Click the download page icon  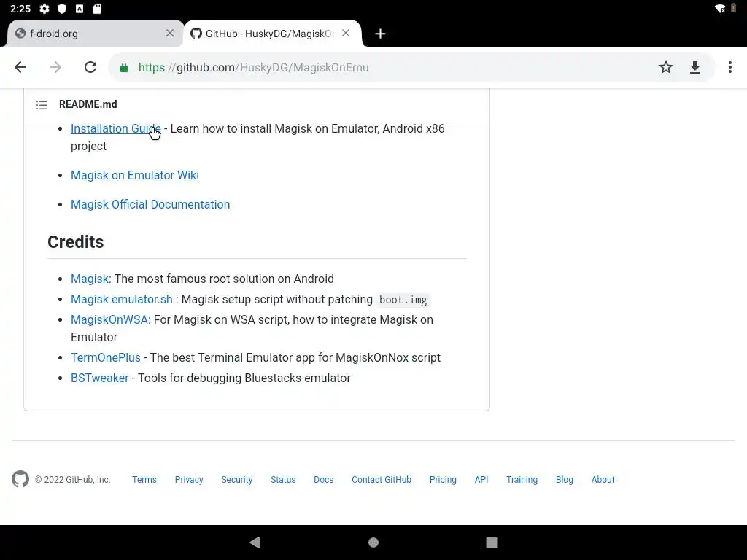pos(695,67)
